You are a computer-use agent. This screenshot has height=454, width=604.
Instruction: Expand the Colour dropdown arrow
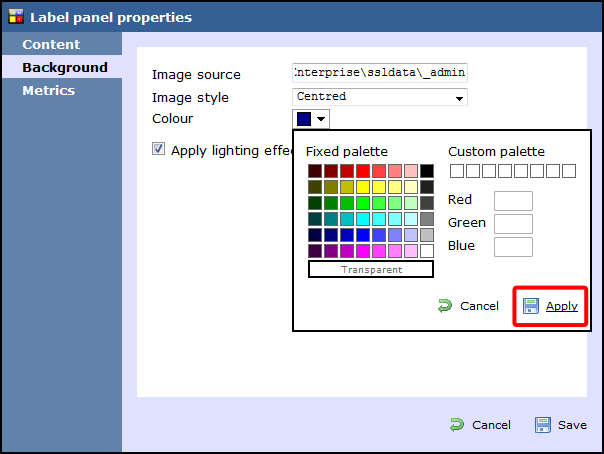[x=321, y=119]
